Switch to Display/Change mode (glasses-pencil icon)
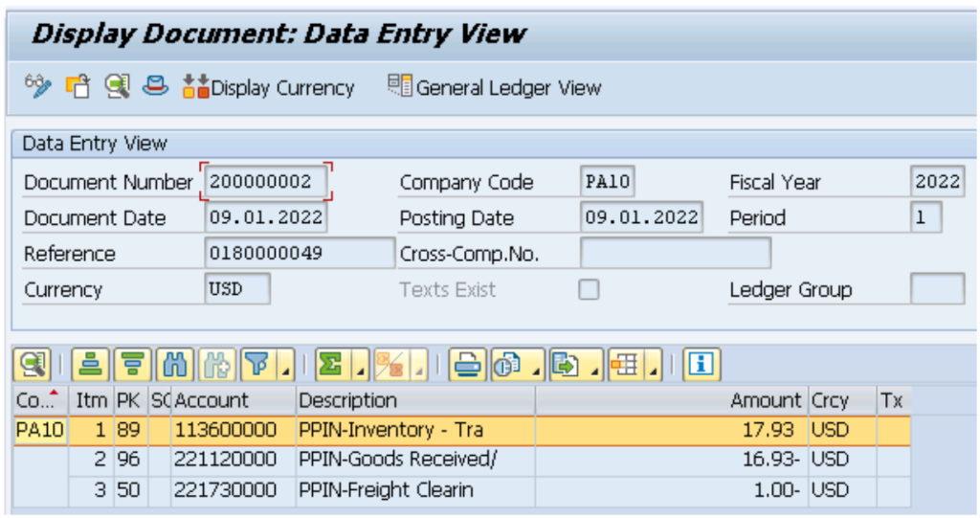This screenshot has height=518, width=980. [38, 86]
